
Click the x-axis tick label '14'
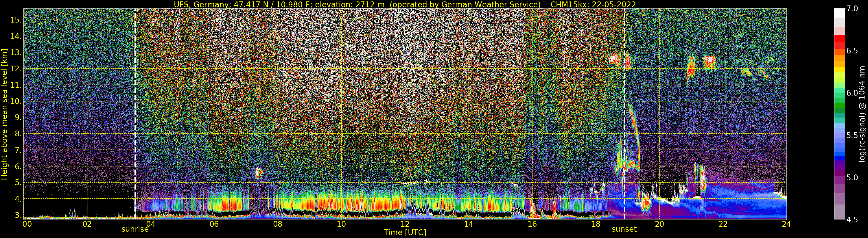click(468, 224)
